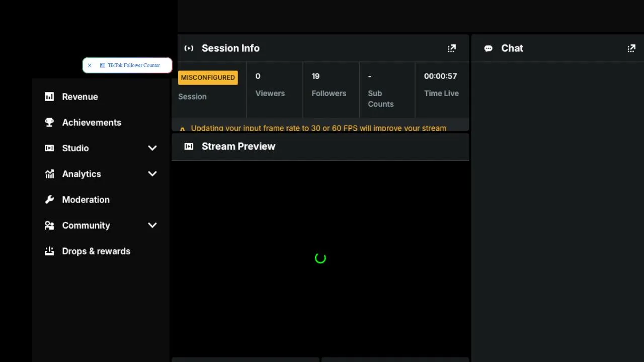Go to the Analytics section

click(82, 174)
